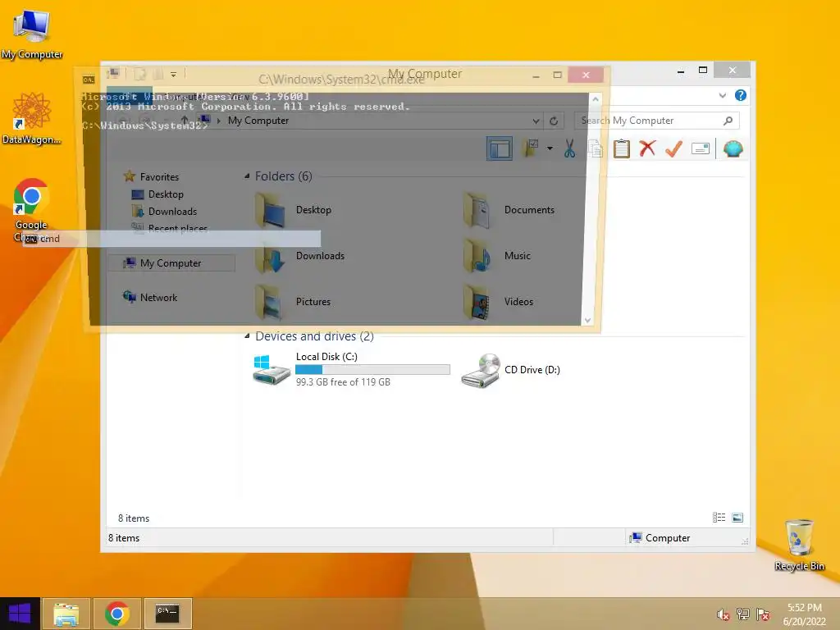Open the address bar history dropdown
The width and height of the screenshot is (840, 630).
[535, 121]
